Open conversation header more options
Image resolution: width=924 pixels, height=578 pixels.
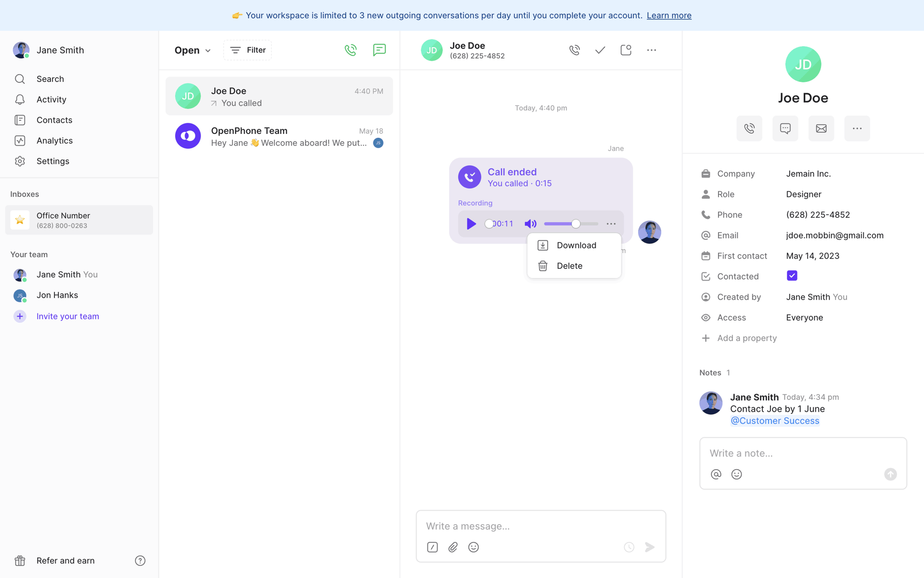pyautogui.click(x=652, y=50)
